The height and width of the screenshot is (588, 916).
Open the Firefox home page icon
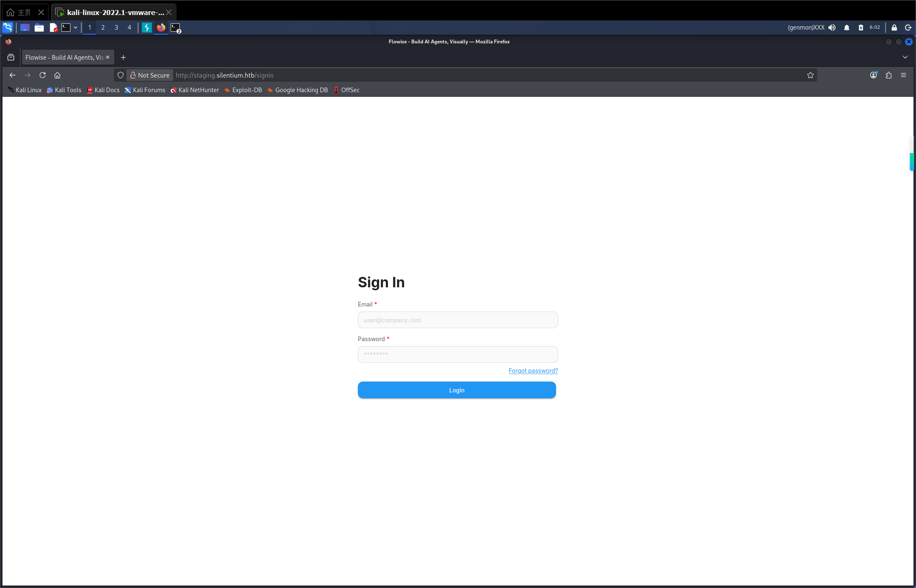(58, 75)
